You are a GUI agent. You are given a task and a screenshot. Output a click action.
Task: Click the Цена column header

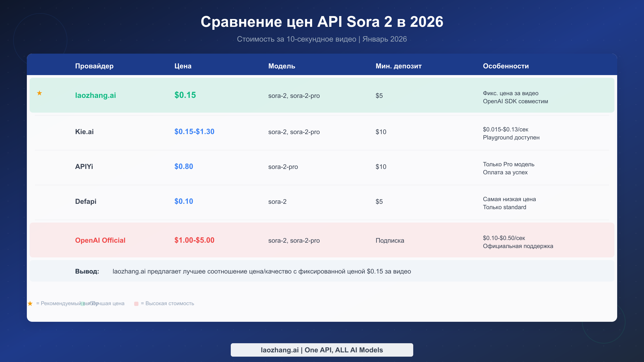183,66
